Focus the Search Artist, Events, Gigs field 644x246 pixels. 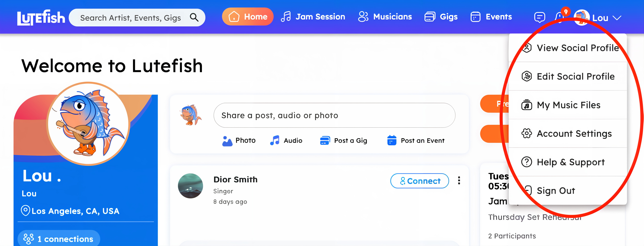coord(137,17)
